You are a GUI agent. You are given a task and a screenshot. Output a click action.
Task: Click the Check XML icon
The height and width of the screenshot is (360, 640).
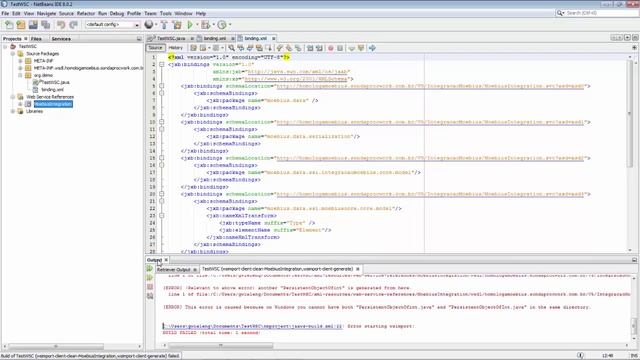pos(351,48)
